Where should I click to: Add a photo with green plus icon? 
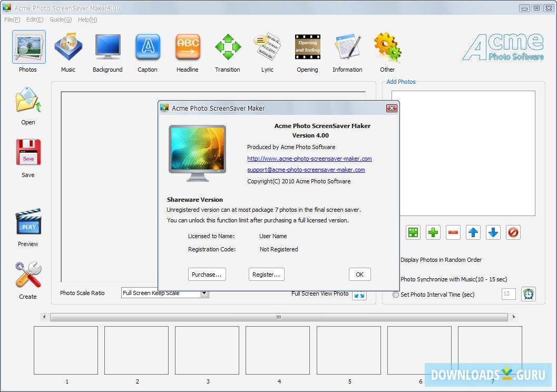tap(433, 232)
